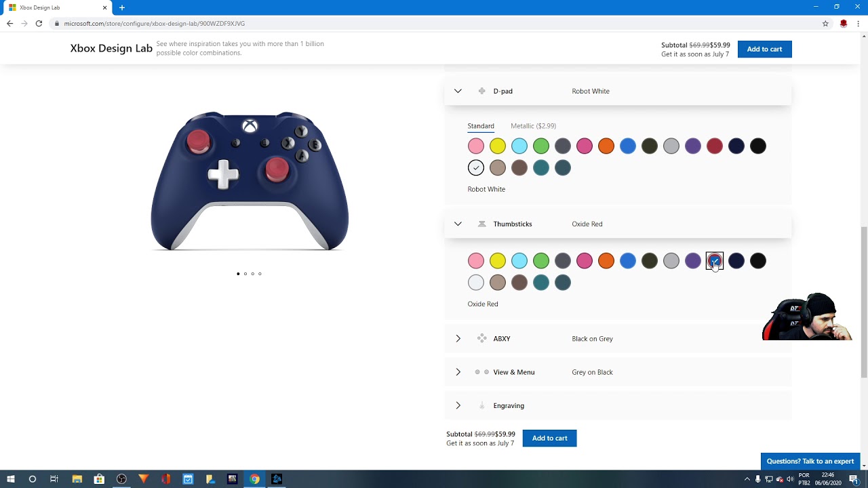Open Task View on the taskbar
Viewport: 868px width, 488px height.
point(54,479)
